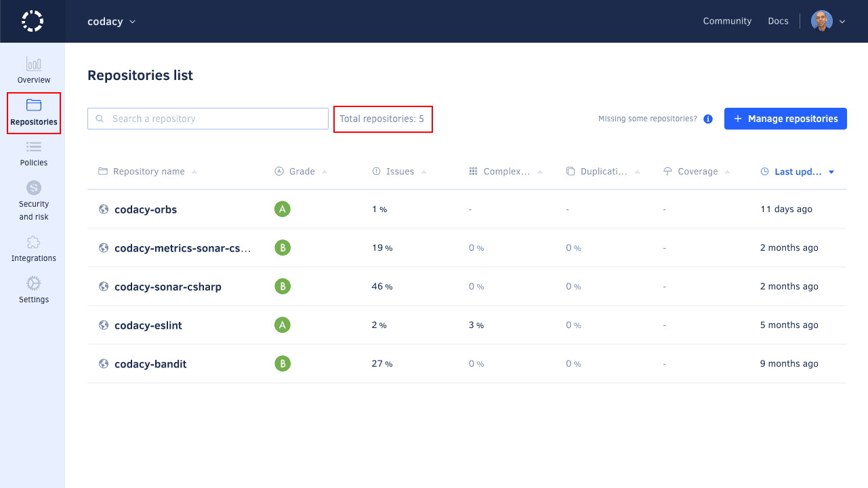Click the missing repositories info icon

[x=708, y=119]
